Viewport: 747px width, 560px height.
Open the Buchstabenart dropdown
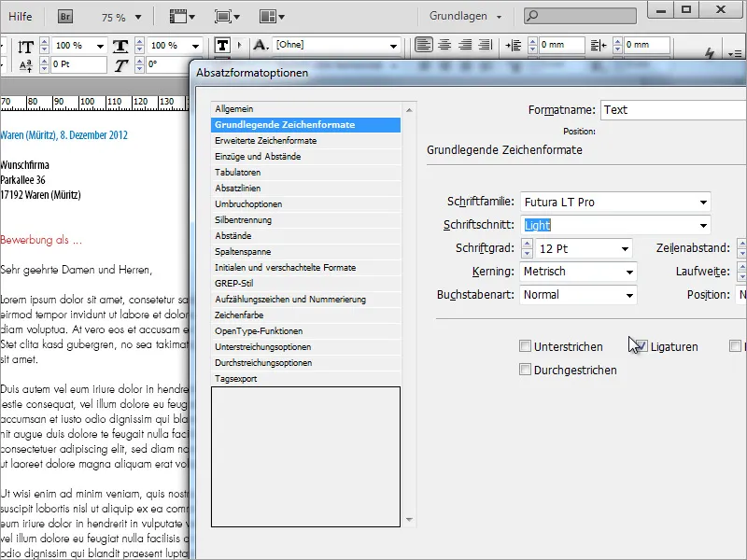tap(629, 295)
